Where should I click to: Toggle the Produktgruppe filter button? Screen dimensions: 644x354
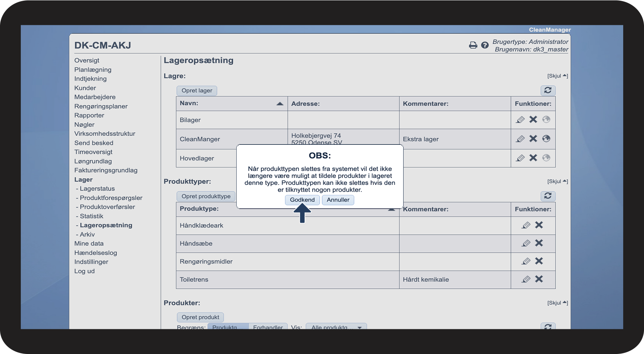coord(228,326)
